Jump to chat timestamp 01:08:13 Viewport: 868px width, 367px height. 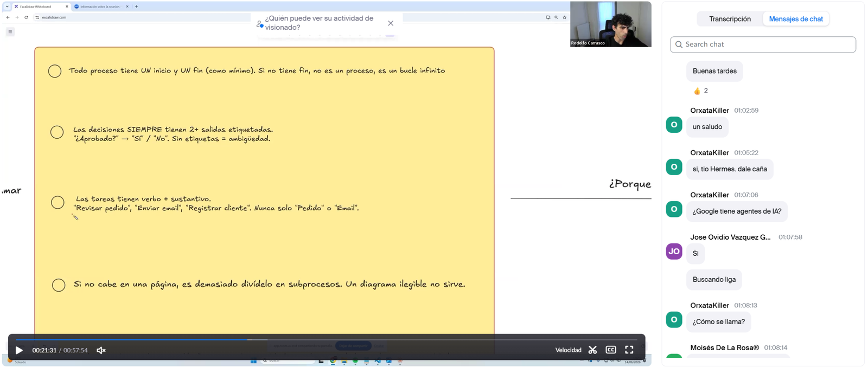[745, 305]
